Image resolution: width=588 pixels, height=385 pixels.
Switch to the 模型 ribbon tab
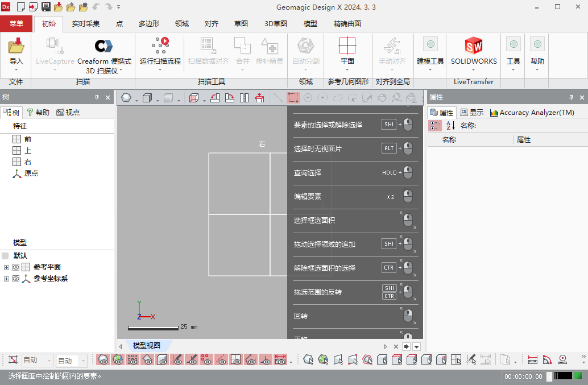click(310, 24)
